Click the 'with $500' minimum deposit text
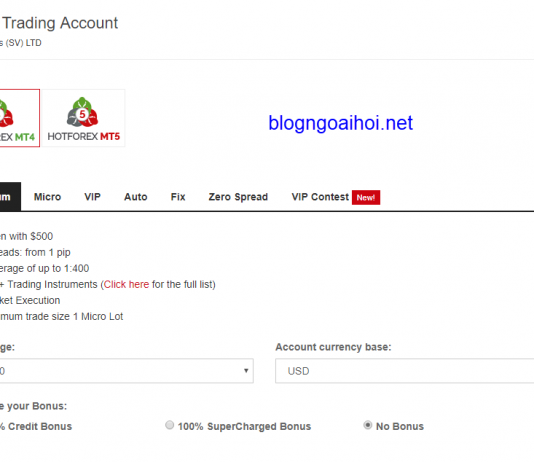The image size is (534, 462). [31, 236]
